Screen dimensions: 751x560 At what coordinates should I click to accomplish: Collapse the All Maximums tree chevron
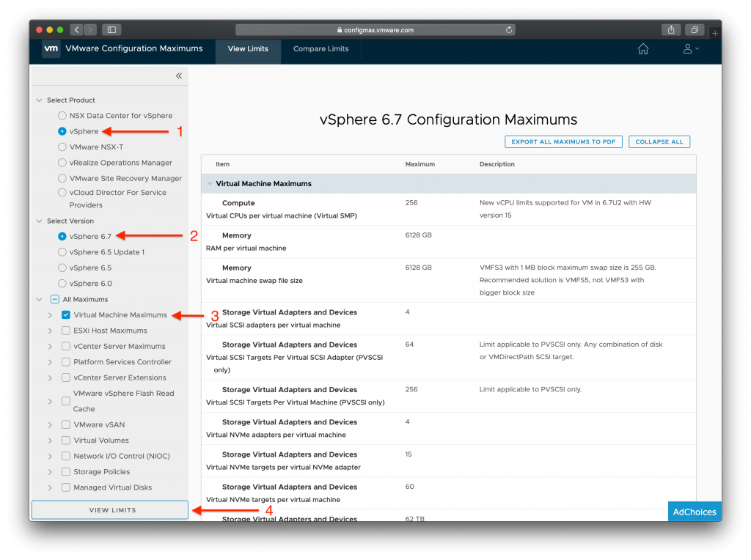[40, 299]
